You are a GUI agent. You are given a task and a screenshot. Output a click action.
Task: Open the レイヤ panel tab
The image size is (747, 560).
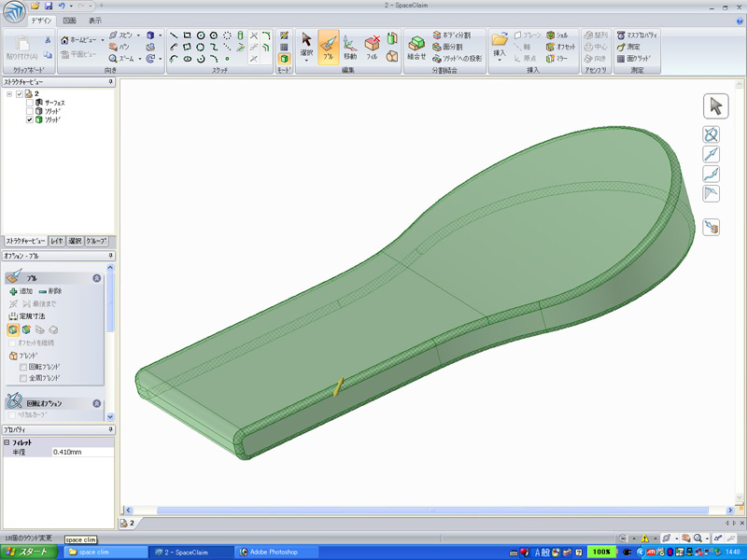(57, 241)
